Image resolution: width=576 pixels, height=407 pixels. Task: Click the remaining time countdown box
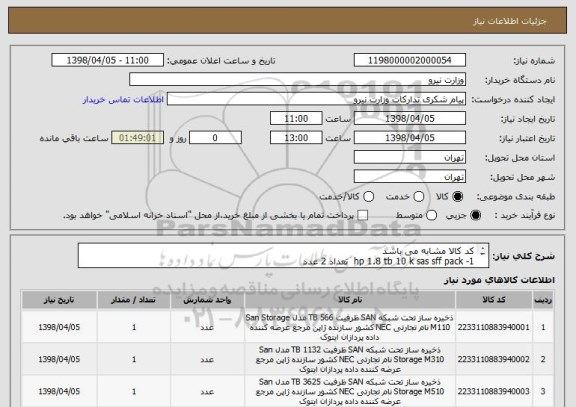pyautogui.click(x=137, y=138)
